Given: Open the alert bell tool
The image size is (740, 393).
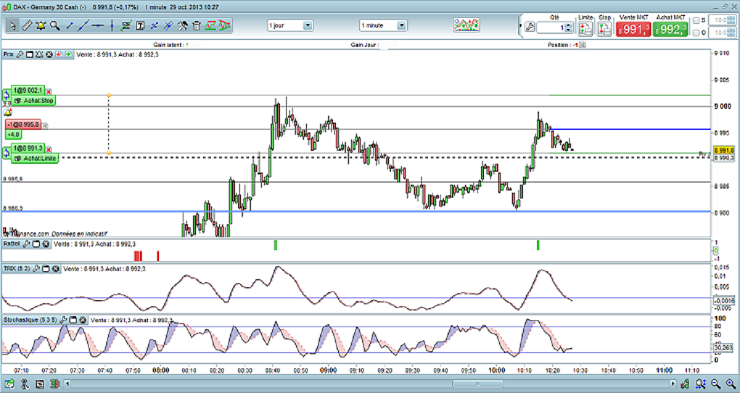Looking at the screenshot, I should click(x=41, y=25).
